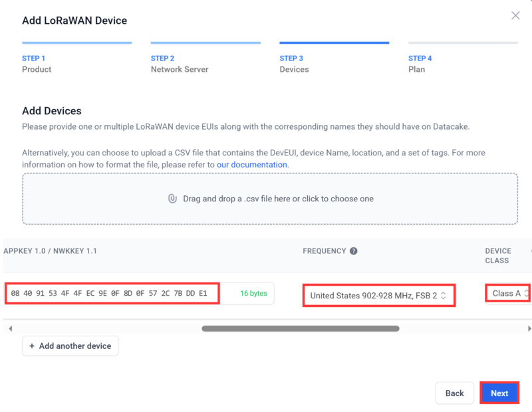The height and width of the screenshot is (412, 532).
Task: Open the Device Class dropdown showing Class A
Action: [508, 293]
